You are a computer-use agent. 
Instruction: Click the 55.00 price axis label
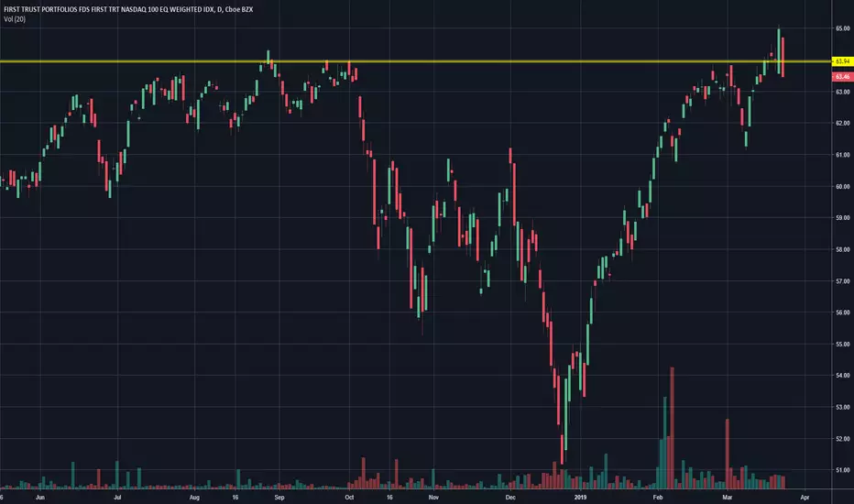(x=843, y=345)
